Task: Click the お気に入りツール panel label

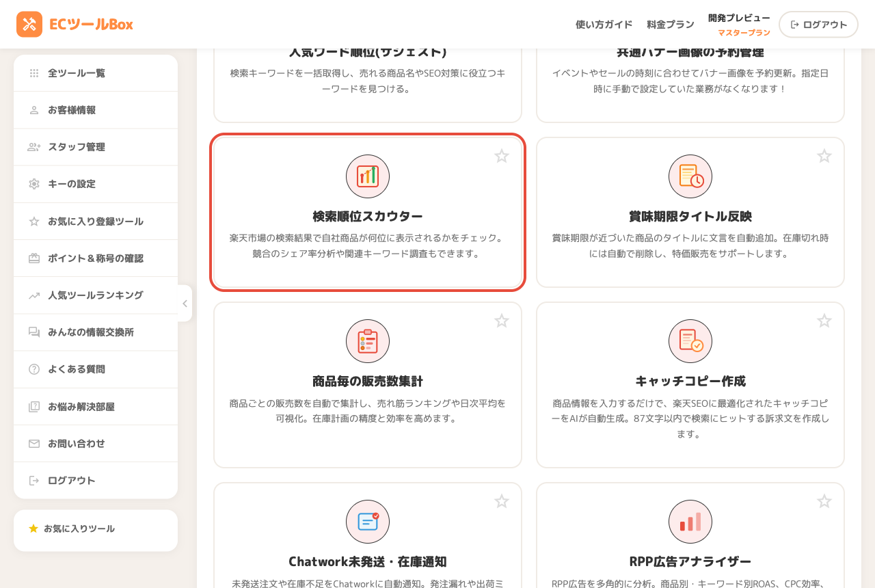Action: click(x=79, y=529)
